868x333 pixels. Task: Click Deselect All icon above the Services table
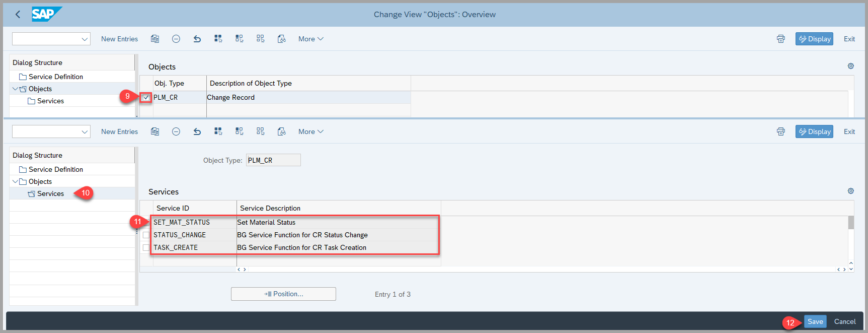[x=260, y=131]
